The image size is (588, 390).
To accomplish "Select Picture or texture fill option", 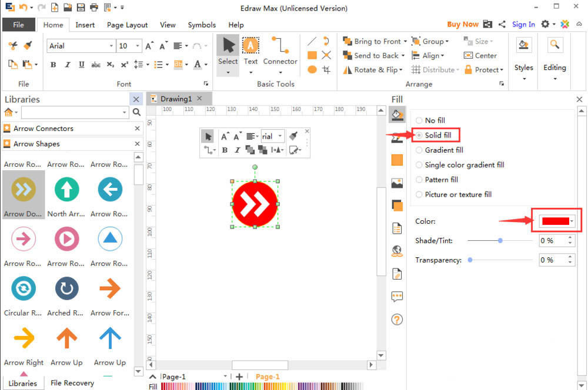I will tap(454, 194).
